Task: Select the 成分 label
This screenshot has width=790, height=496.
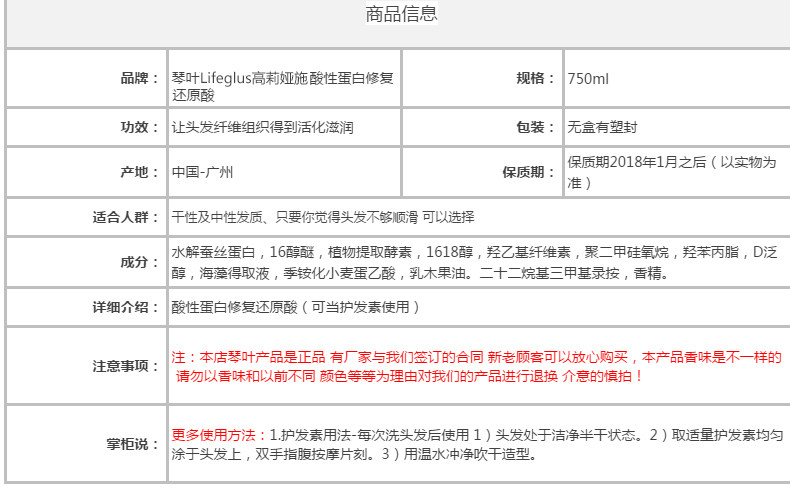Action: (x=139, y=262)
